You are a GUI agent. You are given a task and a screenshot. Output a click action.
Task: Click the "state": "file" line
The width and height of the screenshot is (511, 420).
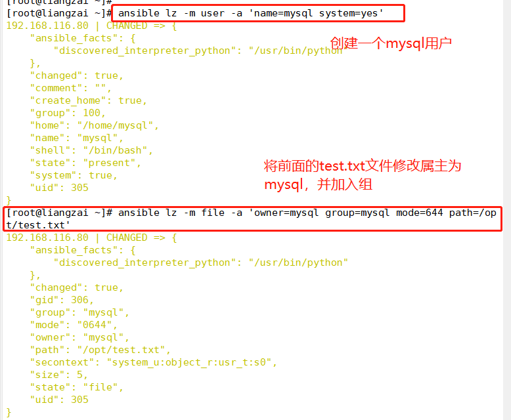[x=77, y=387]
